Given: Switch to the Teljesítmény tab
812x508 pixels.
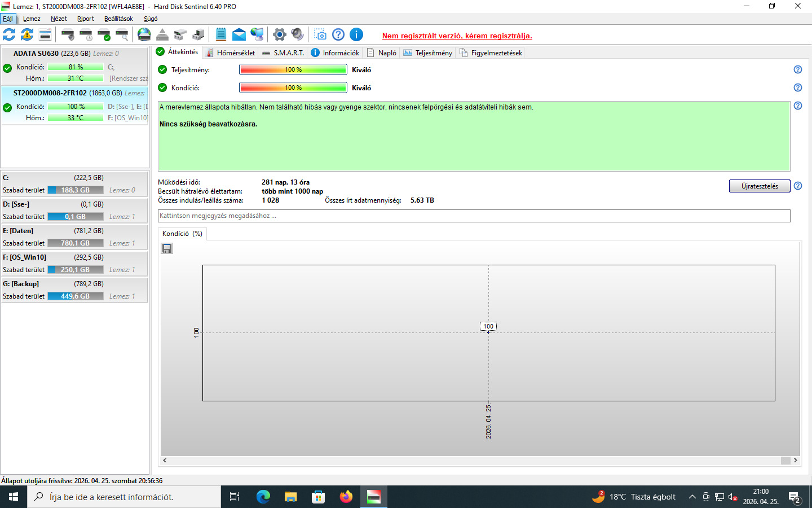Looking at the screenshot, I should click(428, 52).
